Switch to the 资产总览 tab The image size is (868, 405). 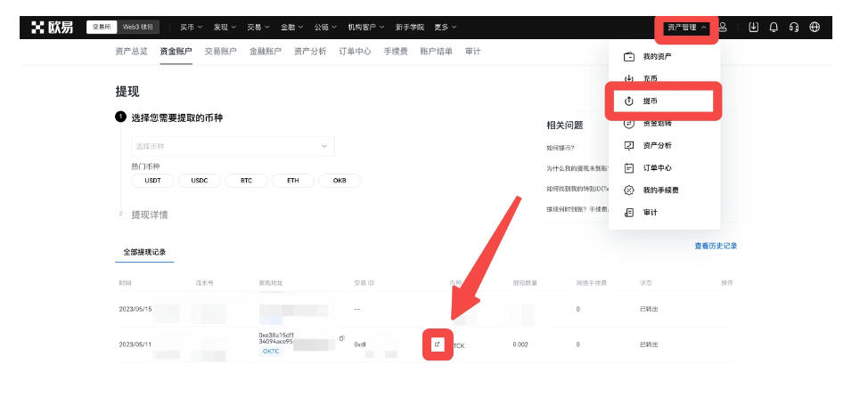point(131,52)
